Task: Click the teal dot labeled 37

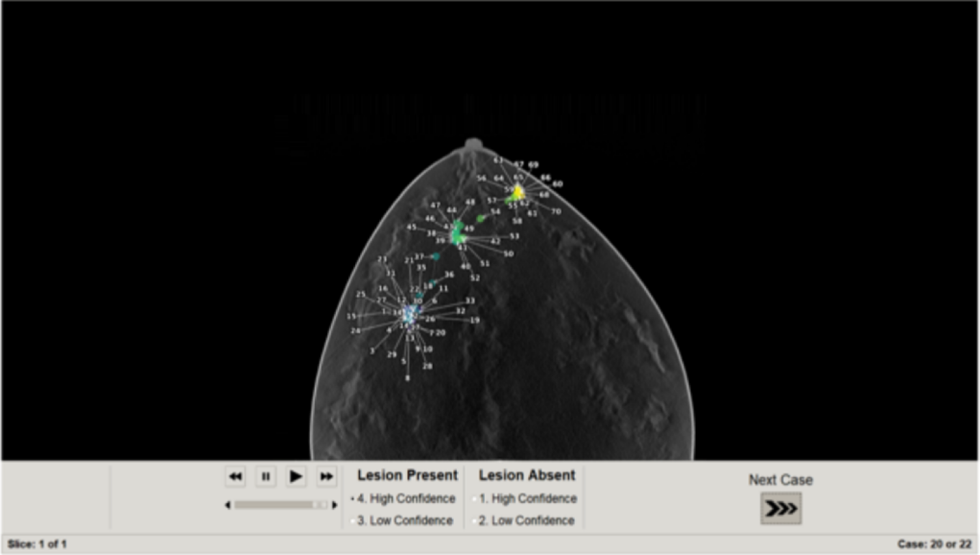Action: pos(436,257)
